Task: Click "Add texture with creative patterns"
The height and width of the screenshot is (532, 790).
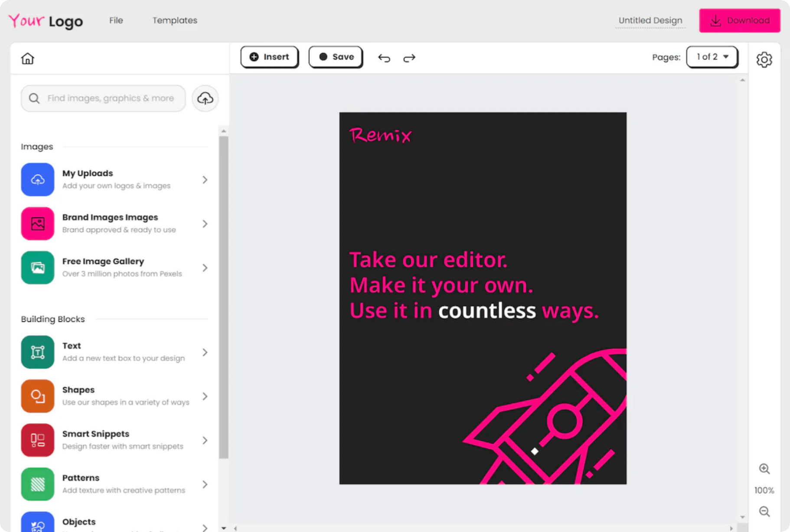Action: tap(124, 490)
